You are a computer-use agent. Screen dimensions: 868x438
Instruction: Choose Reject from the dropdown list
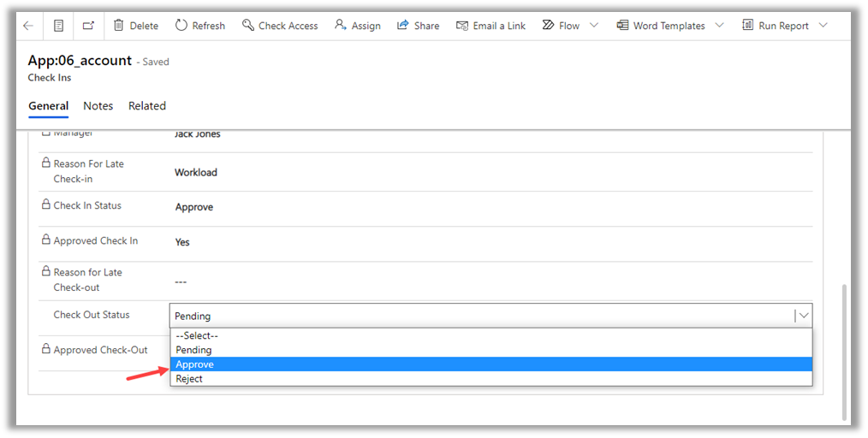490,379
